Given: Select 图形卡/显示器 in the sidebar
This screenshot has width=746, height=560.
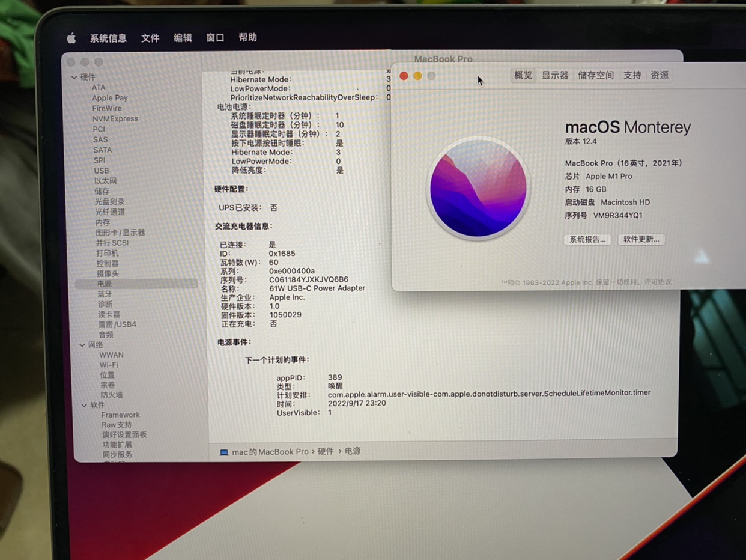Looking at the screenshot, I should [120, 233].
